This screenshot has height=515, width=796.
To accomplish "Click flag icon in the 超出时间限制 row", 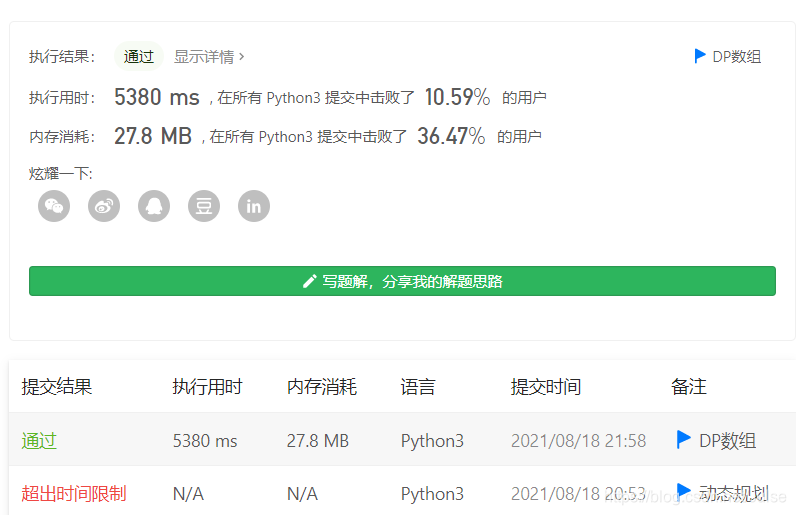I will point(683,491).
